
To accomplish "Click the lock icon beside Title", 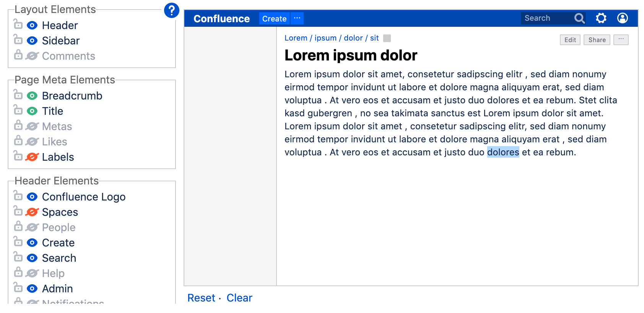I will [x=18, y=111].
